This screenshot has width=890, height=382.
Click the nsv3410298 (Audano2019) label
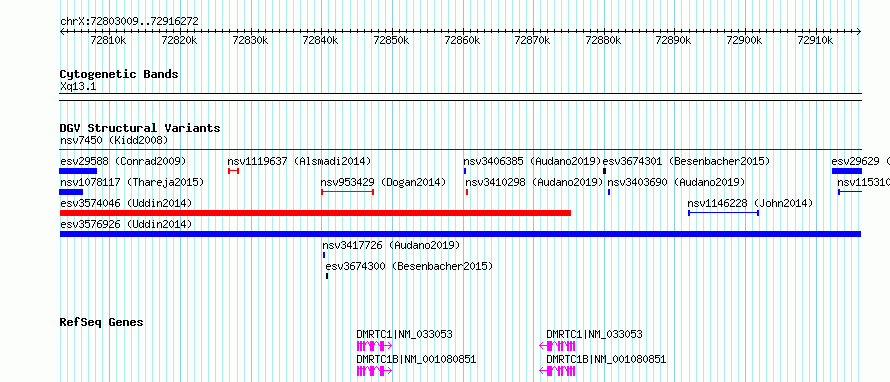[x=534, y=182]
